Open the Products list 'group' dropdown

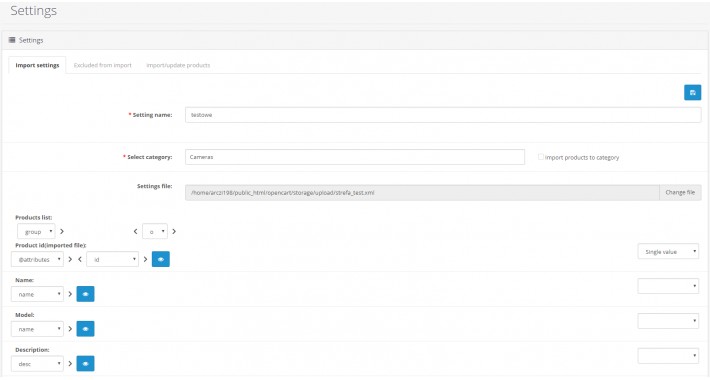[36, 231]
